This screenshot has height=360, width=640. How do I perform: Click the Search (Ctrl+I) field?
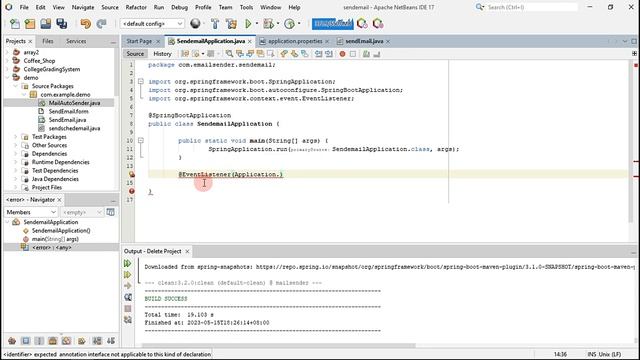coord(532,7)
